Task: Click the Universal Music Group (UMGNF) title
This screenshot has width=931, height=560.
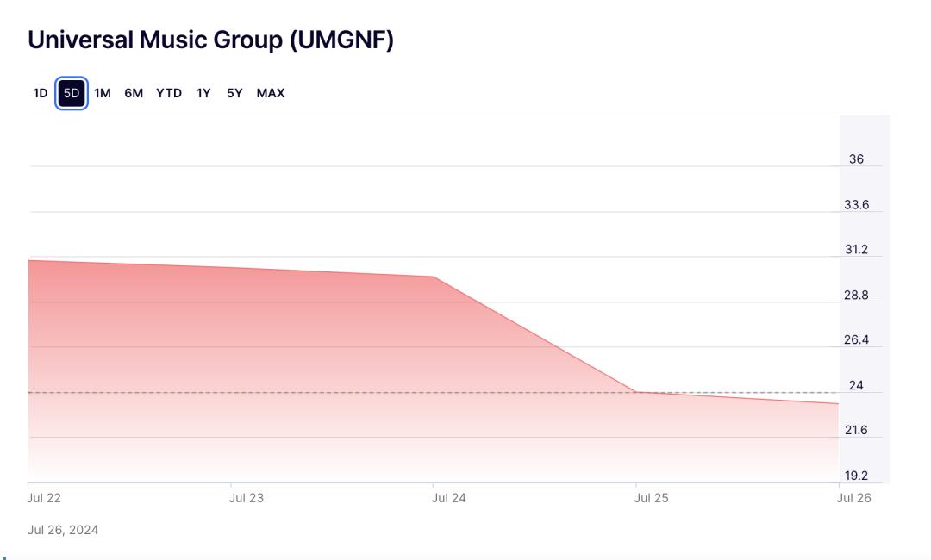Action: pos(210,40)
